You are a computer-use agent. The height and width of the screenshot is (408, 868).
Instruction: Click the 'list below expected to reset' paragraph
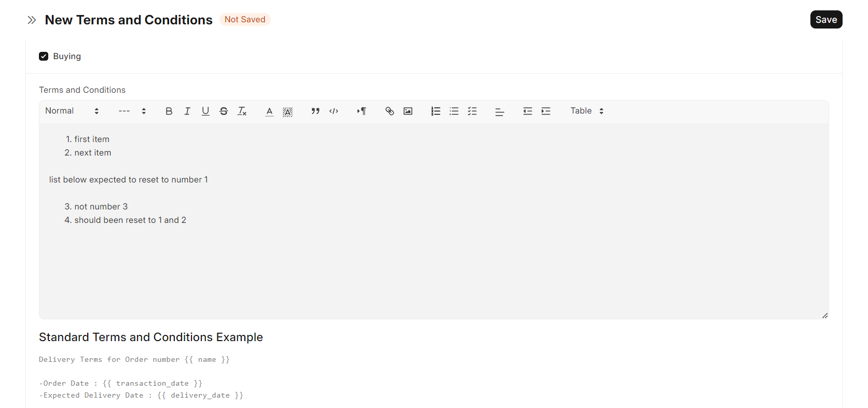[128, 179]
